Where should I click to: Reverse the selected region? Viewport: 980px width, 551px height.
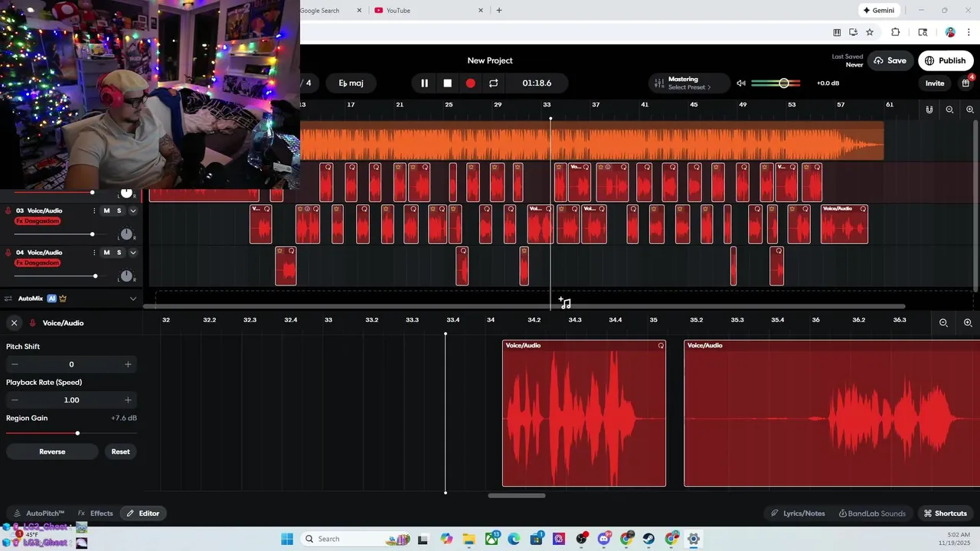[x=52, y=452]
